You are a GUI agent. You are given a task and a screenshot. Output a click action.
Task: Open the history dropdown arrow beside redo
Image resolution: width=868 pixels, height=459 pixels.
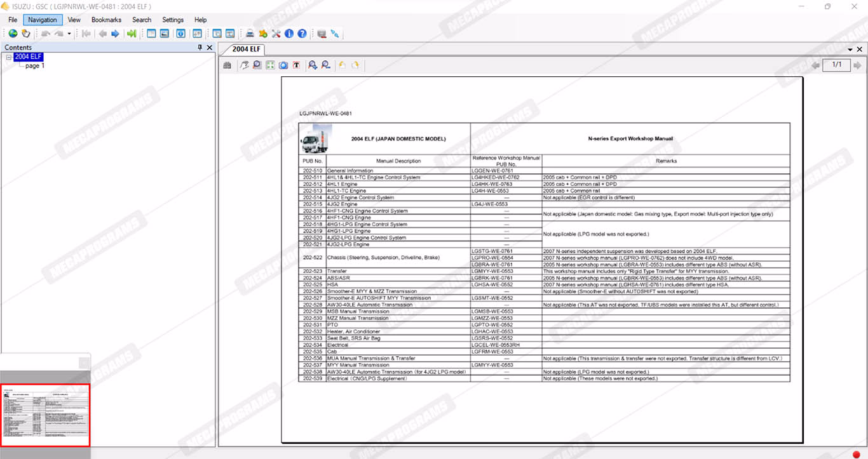(x=69, y=34)
